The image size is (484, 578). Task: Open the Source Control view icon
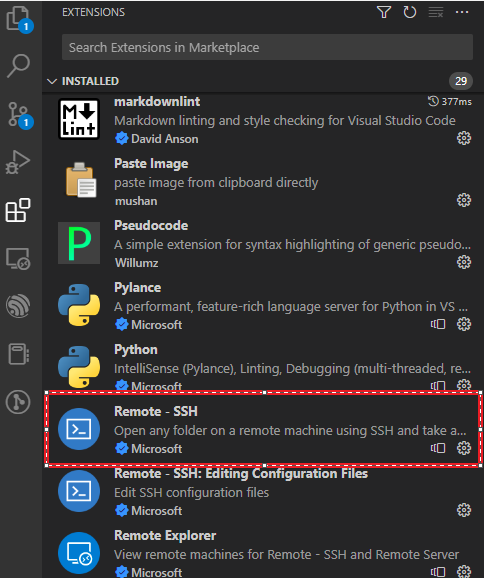18,114
